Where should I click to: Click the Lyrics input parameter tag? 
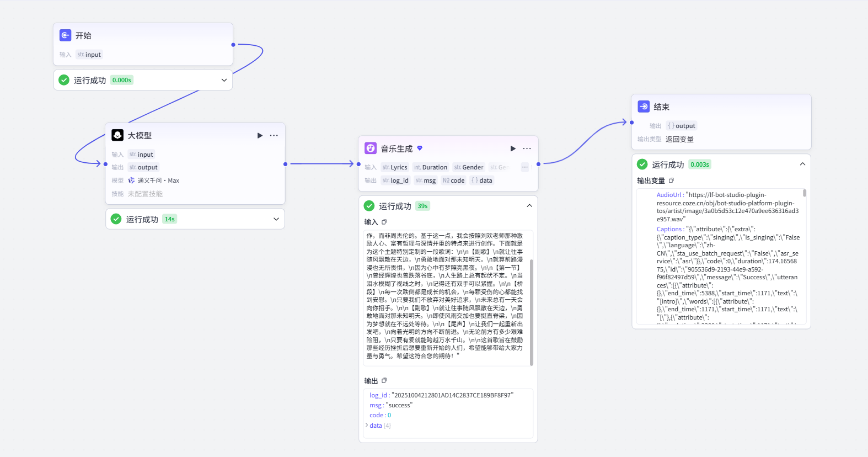395,167
